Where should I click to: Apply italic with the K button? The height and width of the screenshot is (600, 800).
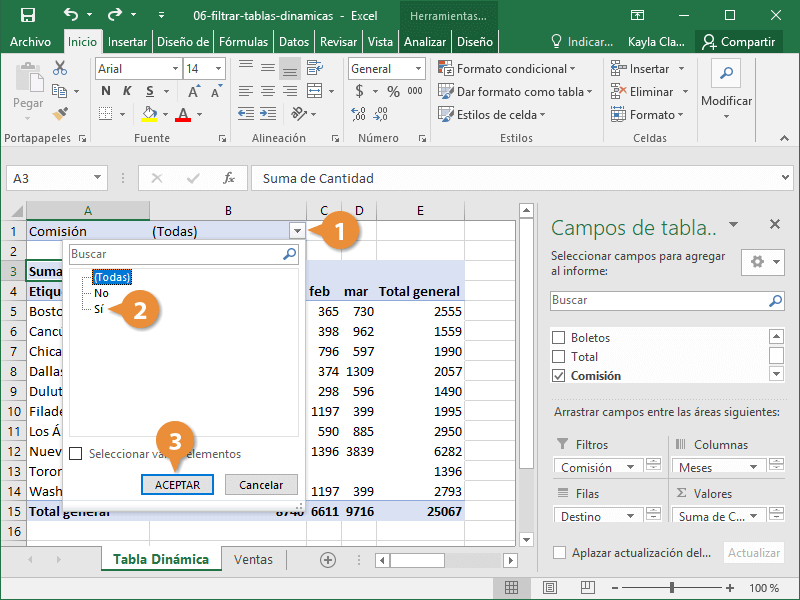pos(127,91)
